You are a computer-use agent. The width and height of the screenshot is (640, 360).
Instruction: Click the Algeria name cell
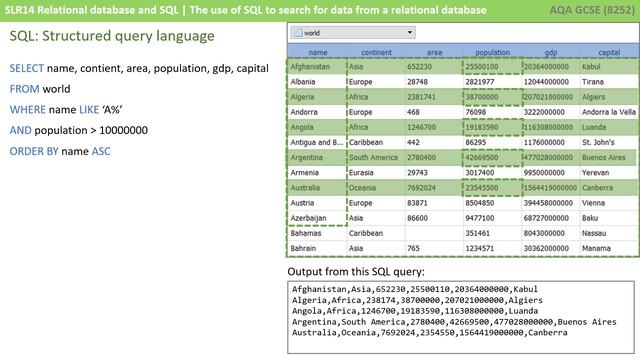pyautogui.click(x=318, y=97)
